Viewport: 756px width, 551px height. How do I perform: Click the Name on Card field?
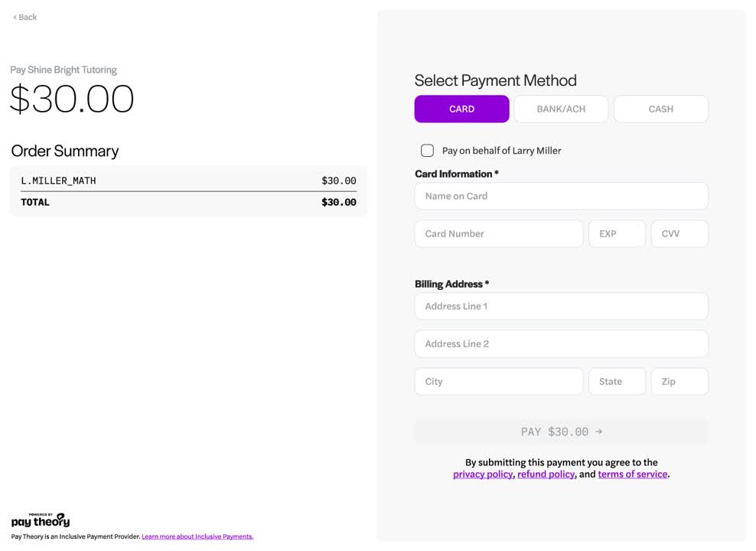[x=561, y=196]
